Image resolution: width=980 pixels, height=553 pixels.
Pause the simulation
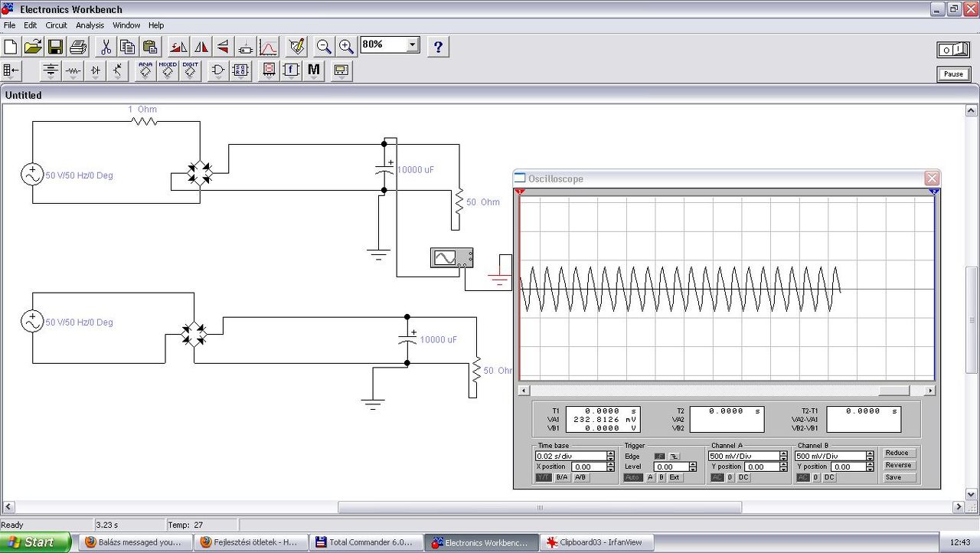tap(953, 74)
